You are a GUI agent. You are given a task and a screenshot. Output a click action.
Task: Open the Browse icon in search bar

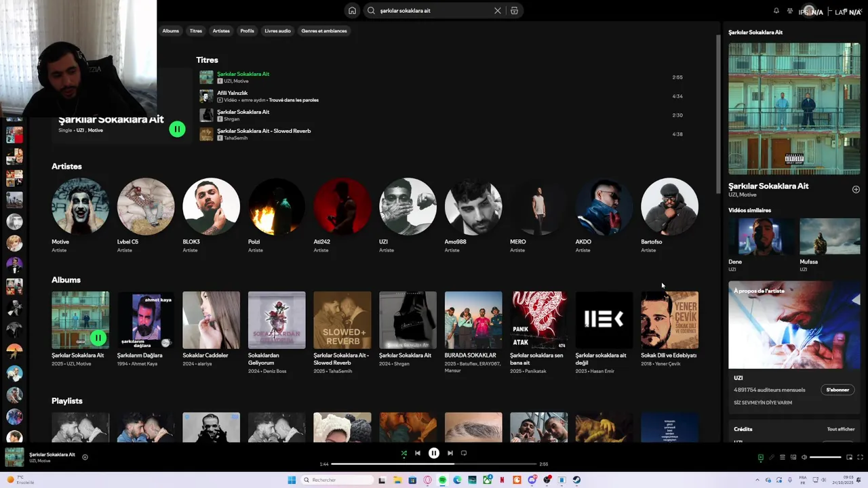tap(514, 11)
